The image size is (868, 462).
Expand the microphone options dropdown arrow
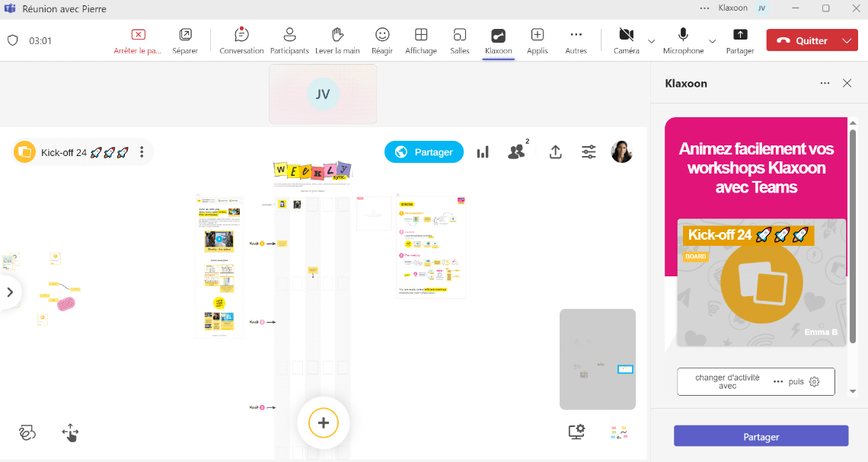[712, 40]
